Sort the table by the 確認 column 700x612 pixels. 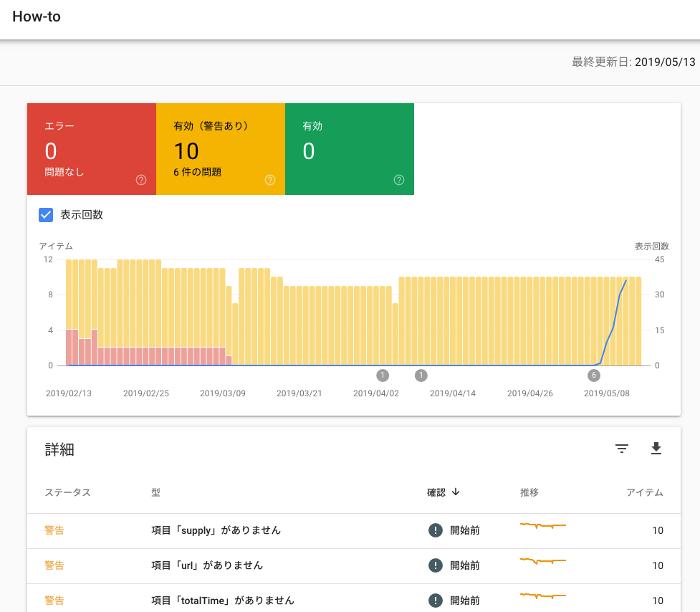pos(436,492)
